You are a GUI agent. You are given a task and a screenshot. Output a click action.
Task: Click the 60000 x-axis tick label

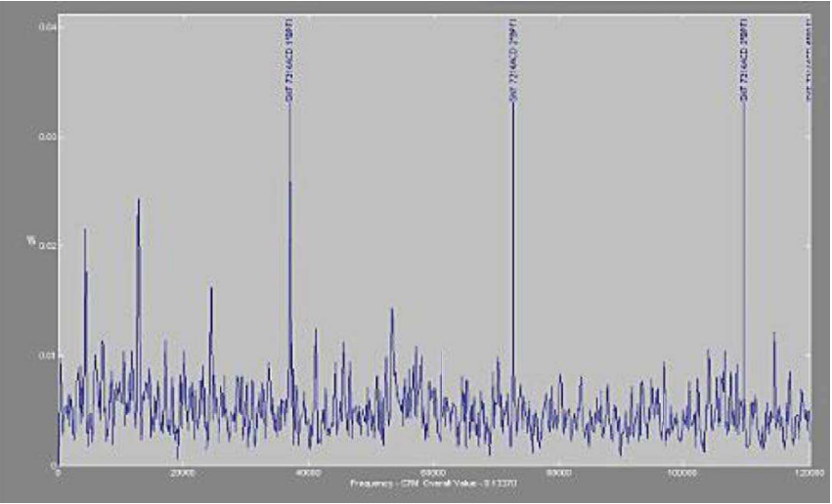click(433, 472)
